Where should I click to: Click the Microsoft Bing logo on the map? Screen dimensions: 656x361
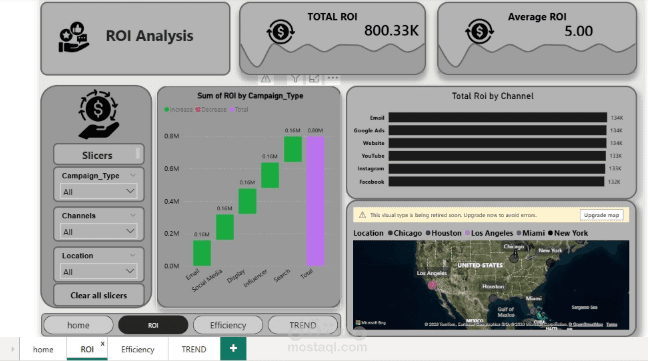point(371,323)
